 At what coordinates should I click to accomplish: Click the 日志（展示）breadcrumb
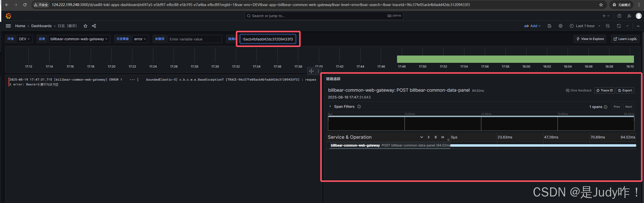(x=67, y=26)
